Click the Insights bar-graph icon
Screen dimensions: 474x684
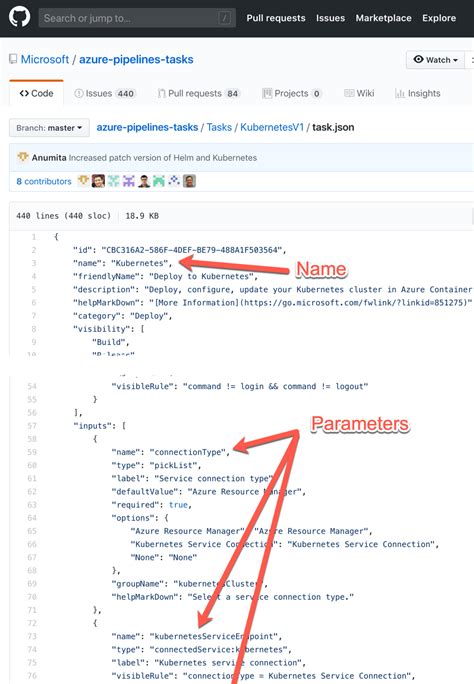click(400, 93)
